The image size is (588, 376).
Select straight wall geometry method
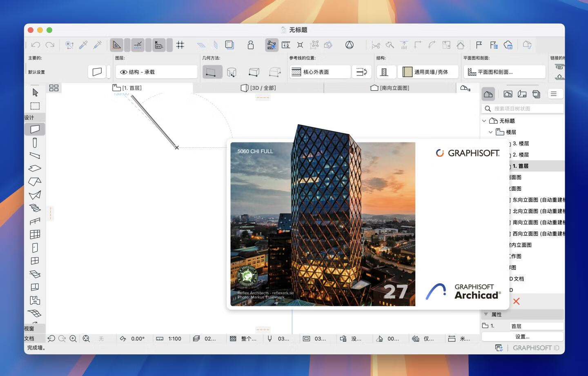coord(212,72)
